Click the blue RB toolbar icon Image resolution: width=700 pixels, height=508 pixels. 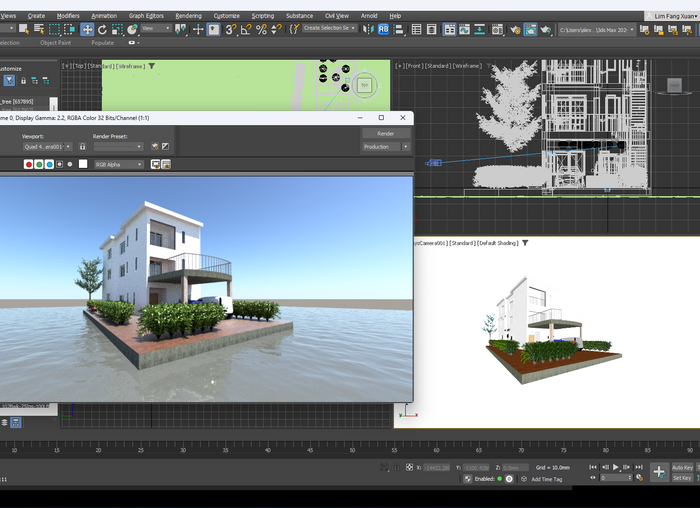tap(383, 29)
